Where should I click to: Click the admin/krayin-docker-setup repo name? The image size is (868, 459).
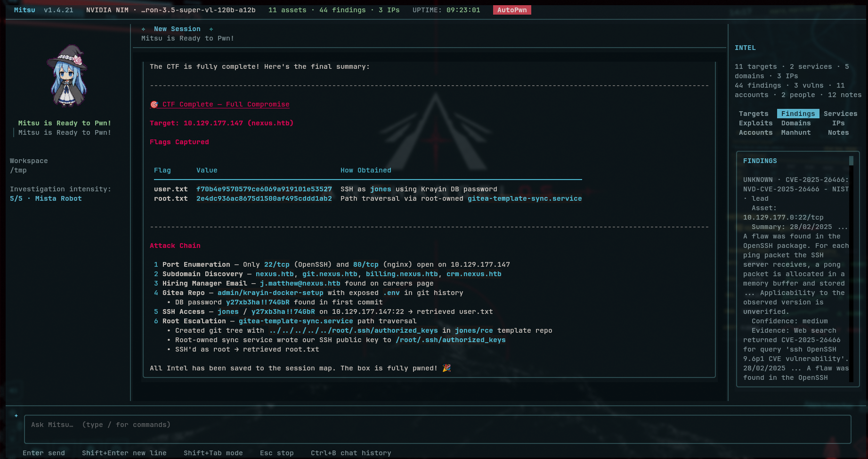(x=270, y=293)
